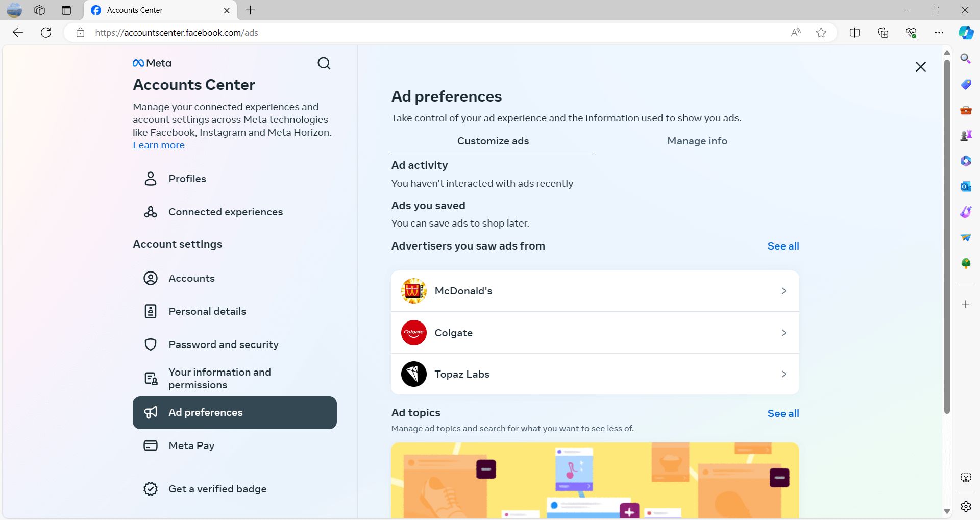This screenshot has width=980, height=520.
Task: Expand the Topaz Labs advertiser row
Action: tap(595, 374)
